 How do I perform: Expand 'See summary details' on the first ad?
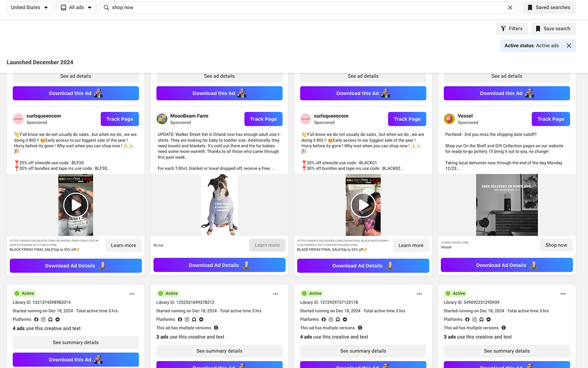click(x=75, y=342)
